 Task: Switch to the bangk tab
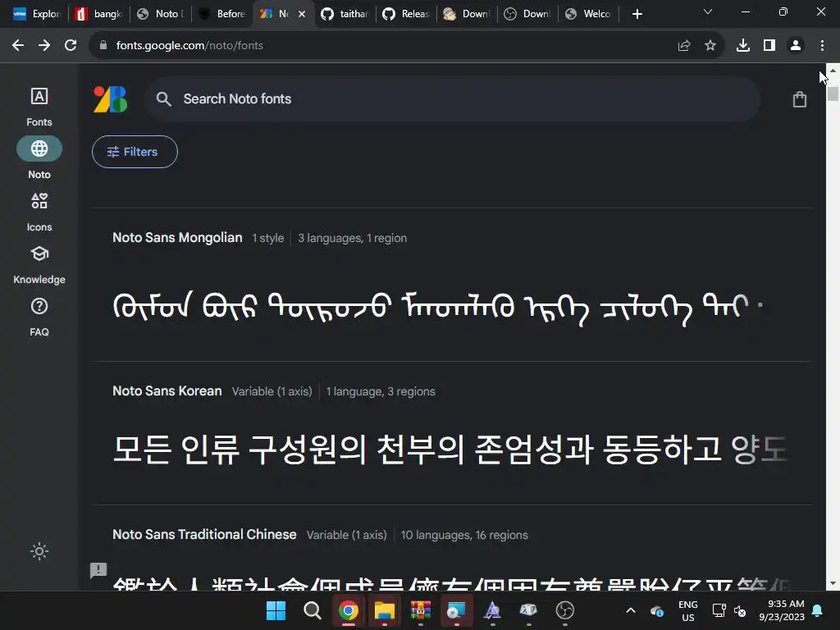pos(99,14)
